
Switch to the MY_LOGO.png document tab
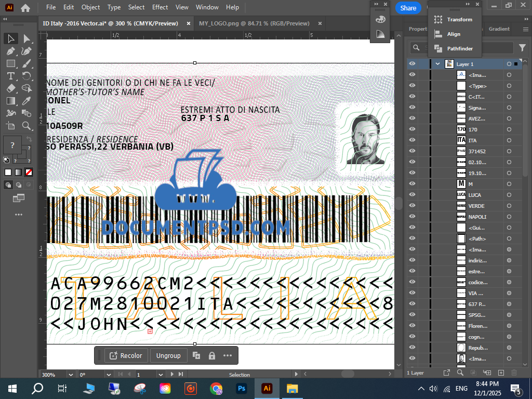coord(254,23)
